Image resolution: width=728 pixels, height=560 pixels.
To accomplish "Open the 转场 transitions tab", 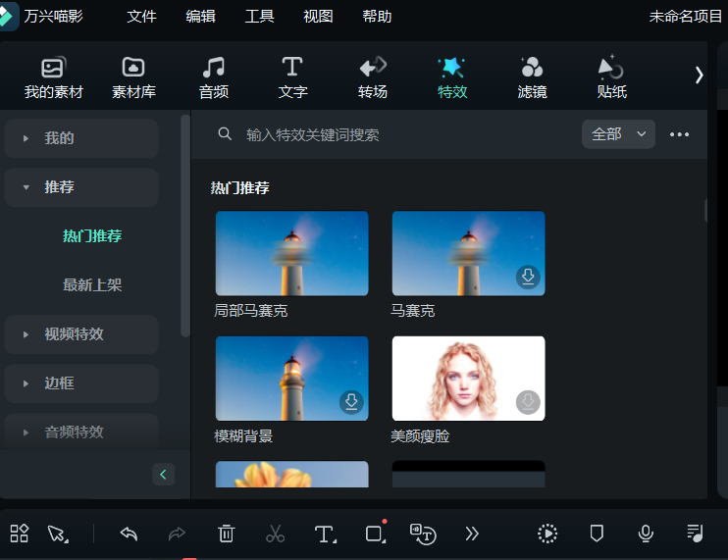I will (x=373, y=77).
